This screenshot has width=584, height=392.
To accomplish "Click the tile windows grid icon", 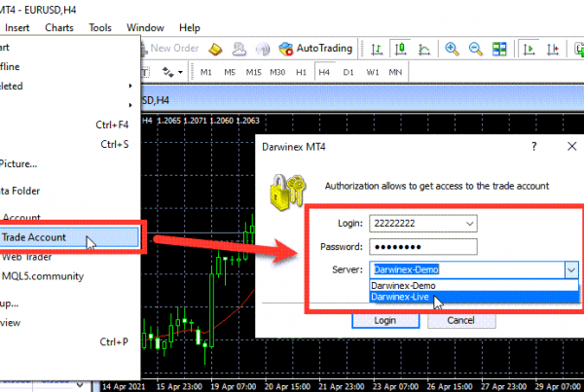I will click(499, 49).
